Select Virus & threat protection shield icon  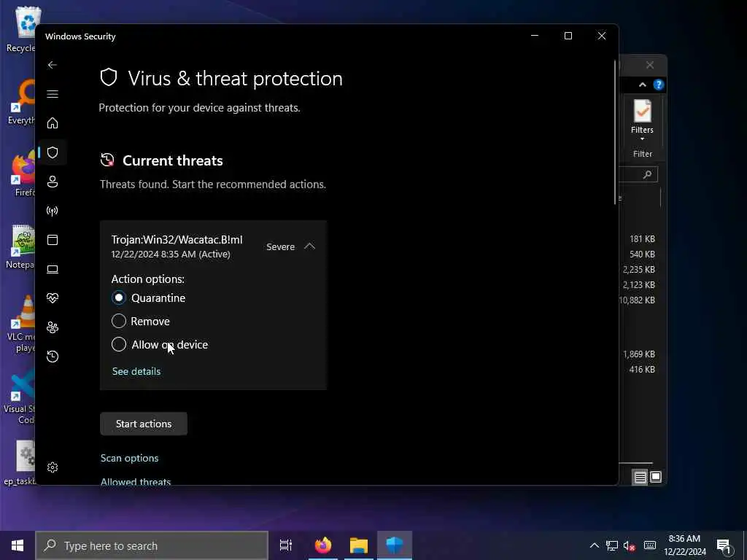pyautogui.click(x=53, y=152)
